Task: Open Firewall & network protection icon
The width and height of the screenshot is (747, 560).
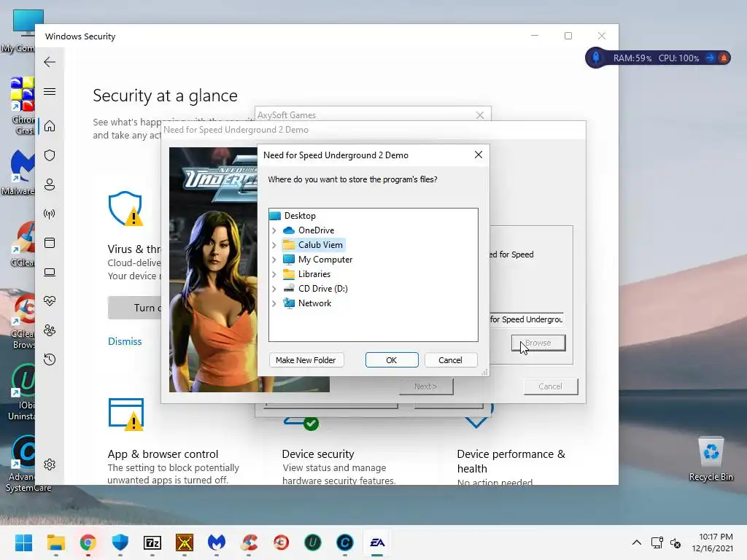Action: click(50, 214)
